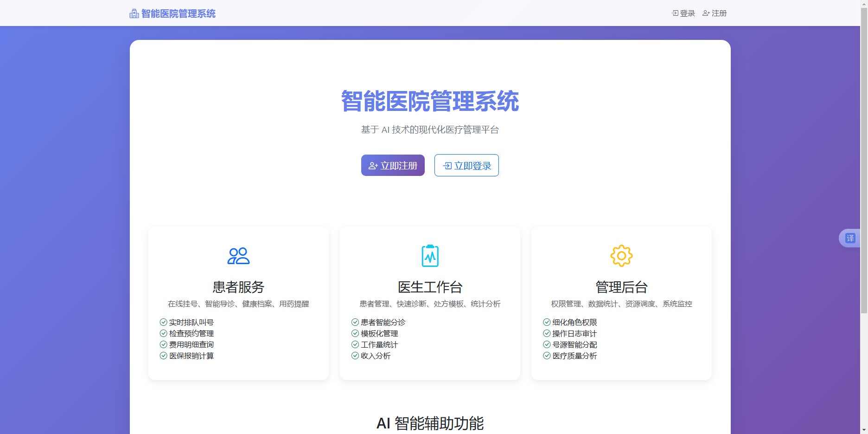The image size is (868, 434).
Task: Click the hospital logo icon in the header
Action: pos(134,13)
